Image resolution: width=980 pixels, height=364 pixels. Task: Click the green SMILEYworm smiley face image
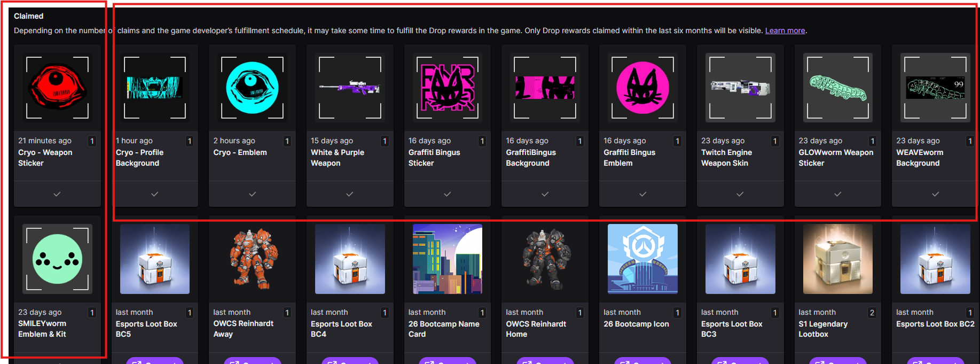point(57,259)
